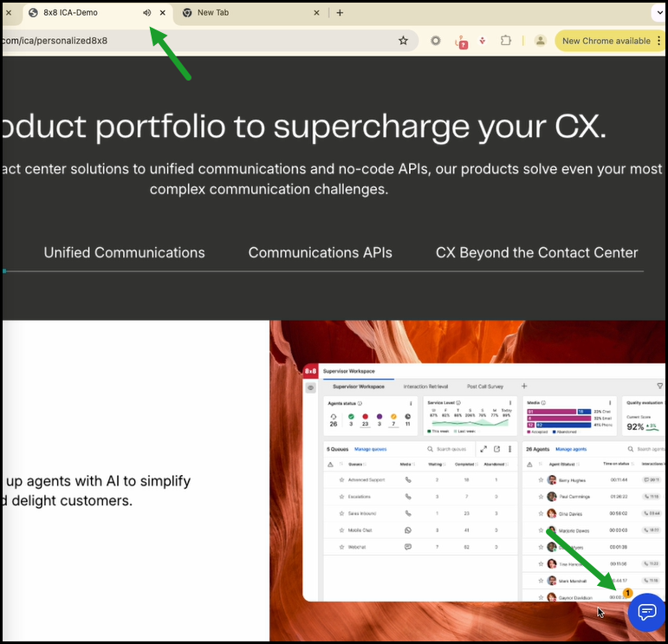Open the Extensions puzzle-piece menu
This screenshot has height=644, width=668.
click(x=506, y=41)
